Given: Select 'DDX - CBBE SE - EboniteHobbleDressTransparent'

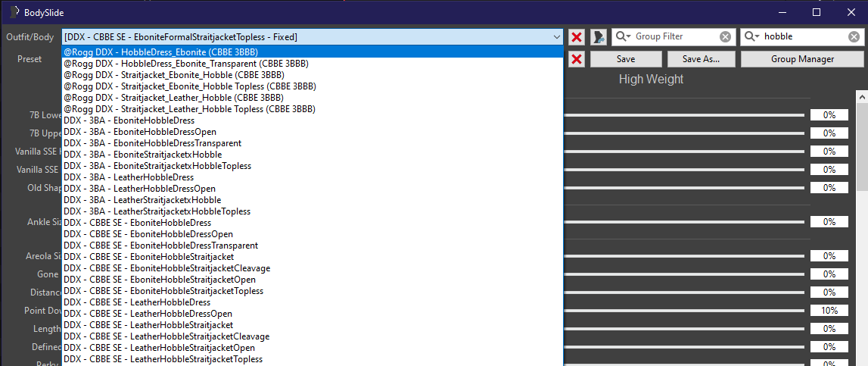Looking at the screenshot, I should coord(313,246).
